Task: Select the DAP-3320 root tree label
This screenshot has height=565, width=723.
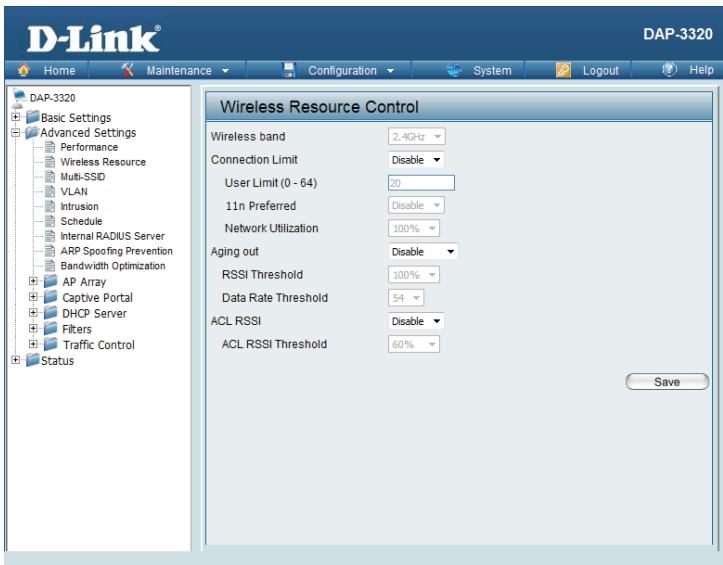Action: (53, 98)
